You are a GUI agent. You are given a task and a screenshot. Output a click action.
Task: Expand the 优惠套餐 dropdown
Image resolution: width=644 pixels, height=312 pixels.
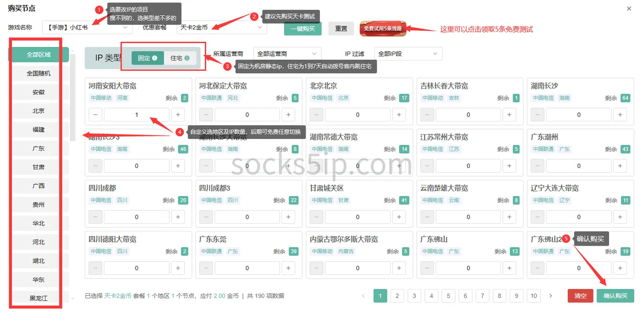[222, 27]
